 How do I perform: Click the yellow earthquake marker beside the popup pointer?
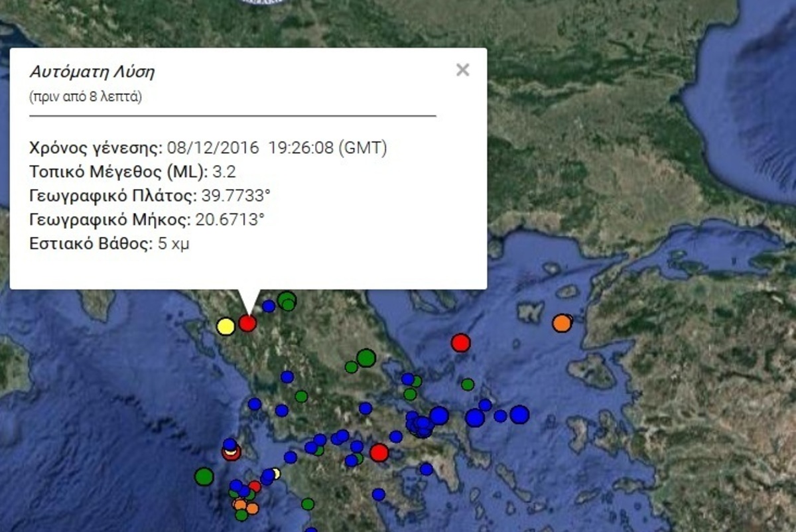[226, 326]
